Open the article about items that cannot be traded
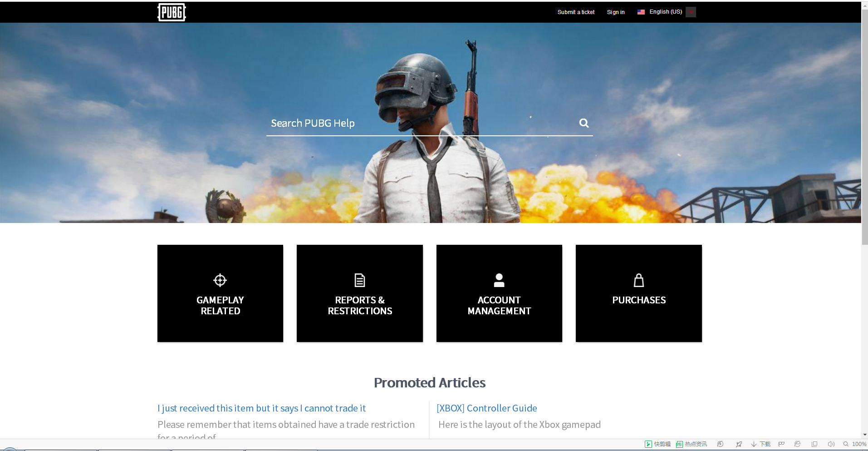Image resolution: width=868 pixels, height=451 pixels. (x=261, y=408)
